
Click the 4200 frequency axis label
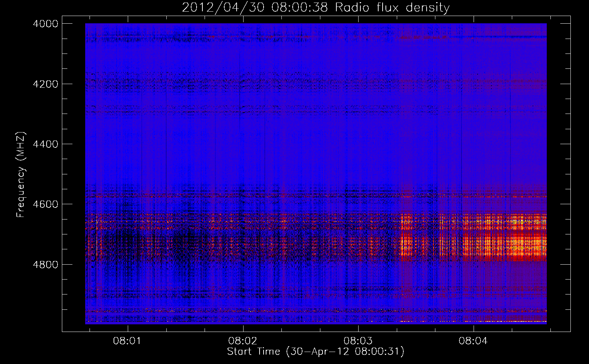(x=46, y=84)
